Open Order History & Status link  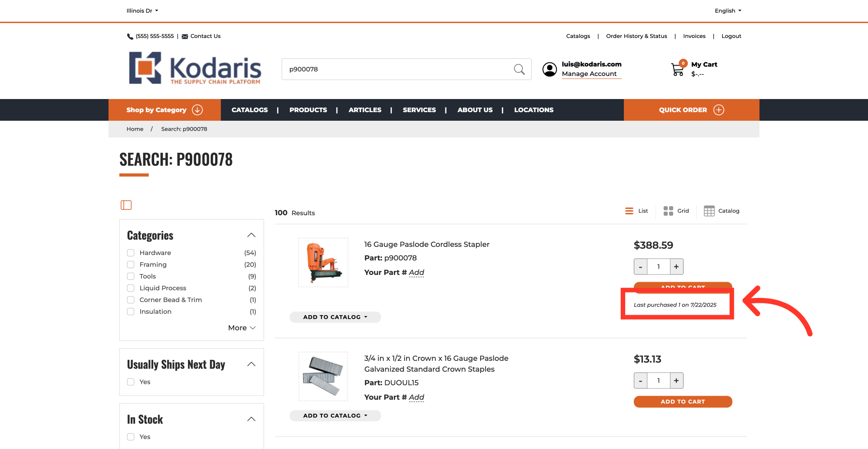(x=637, y=36)
